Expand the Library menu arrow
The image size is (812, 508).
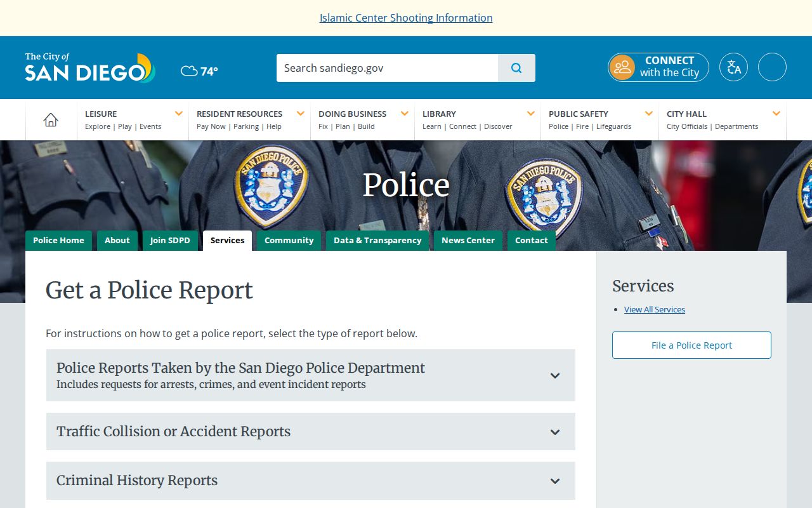tap(531, 114)
